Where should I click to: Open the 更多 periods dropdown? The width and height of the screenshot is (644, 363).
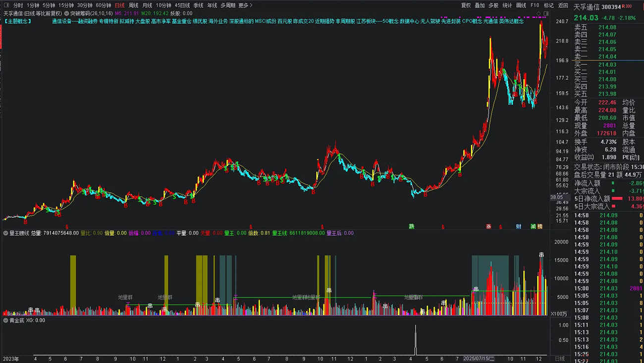click(245, 5)
